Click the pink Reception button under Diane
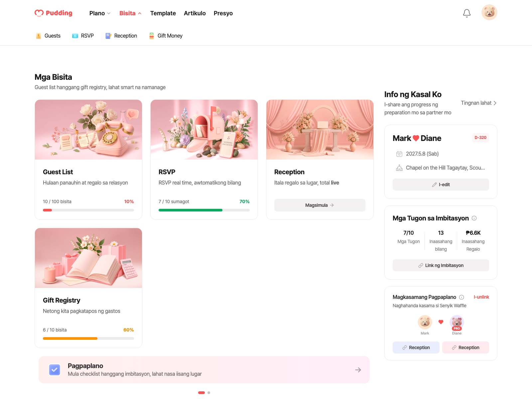Screen dimensions: 532x399 point(465,347)
